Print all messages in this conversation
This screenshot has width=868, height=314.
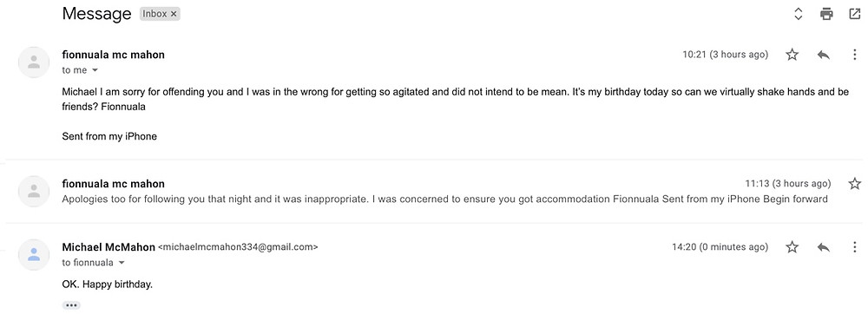pos(826,14)
